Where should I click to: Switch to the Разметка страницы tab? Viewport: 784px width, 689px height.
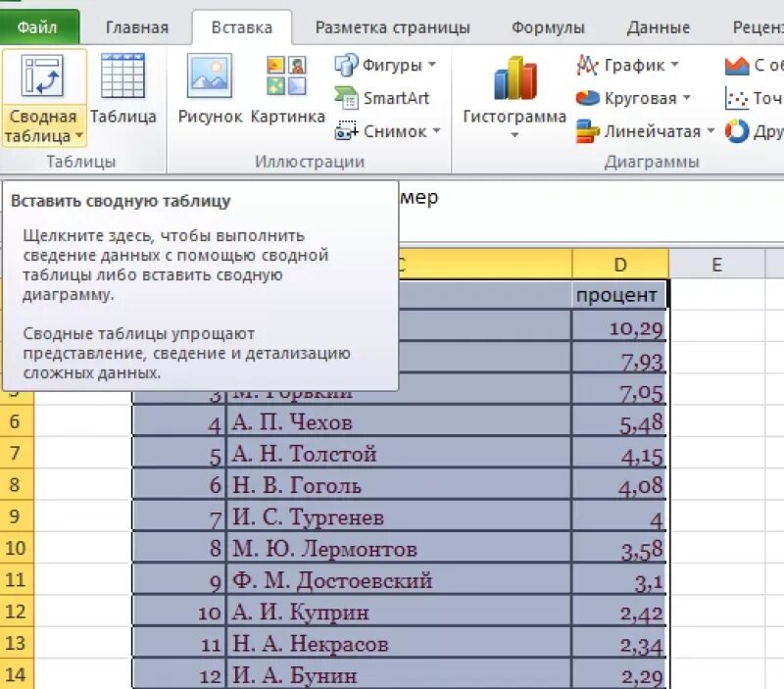393,27
